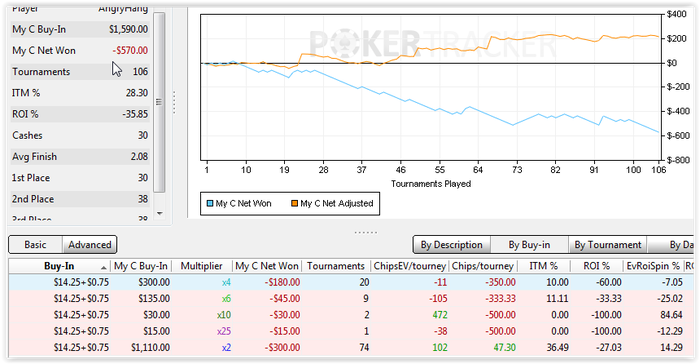Sort by EvRoiSpin % column header
The height and width of the screenshot is (364, 700).
coord(653,266)
